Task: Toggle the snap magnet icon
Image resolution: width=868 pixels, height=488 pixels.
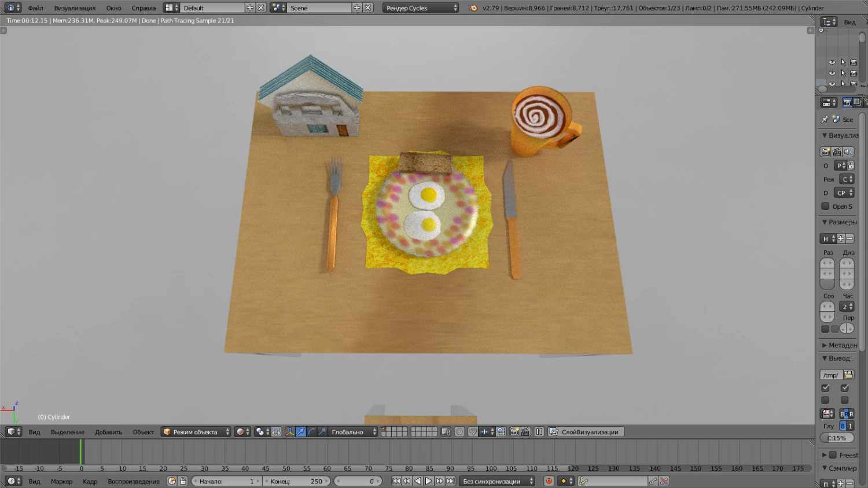Action: (474, 432)
